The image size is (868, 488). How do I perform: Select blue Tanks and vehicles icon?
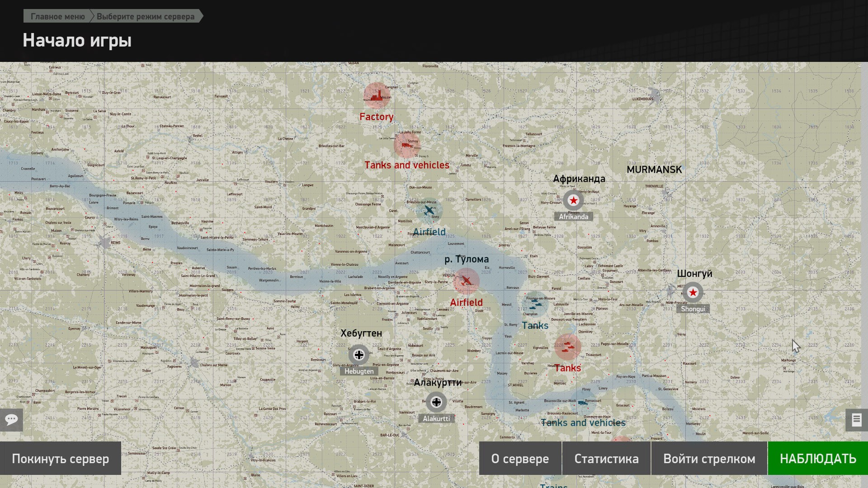(583, 402)
